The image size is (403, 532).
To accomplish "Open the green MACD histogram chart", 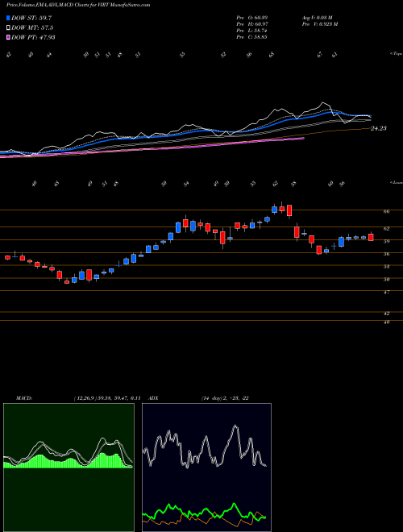I will point(69,468).
